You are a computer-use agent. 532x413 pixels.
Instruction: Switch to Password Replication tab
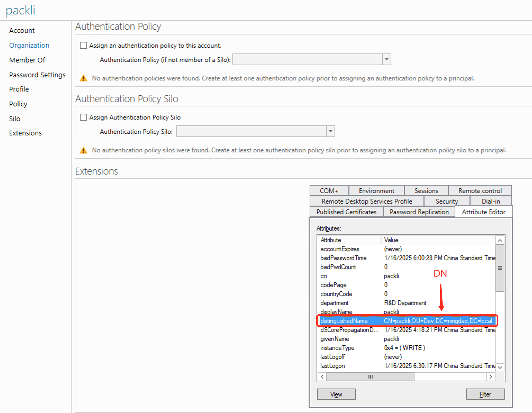tap(419, 212)
